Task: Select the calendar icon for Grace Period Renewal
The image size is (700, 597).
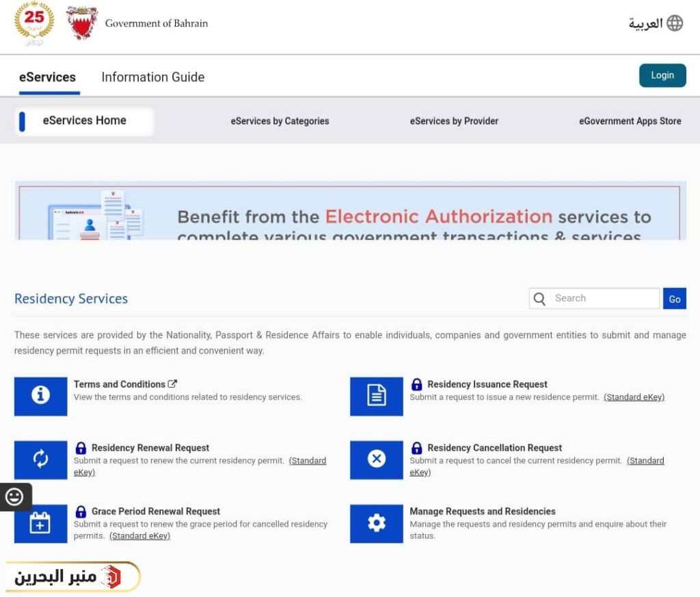Action: tap(40, 524)
